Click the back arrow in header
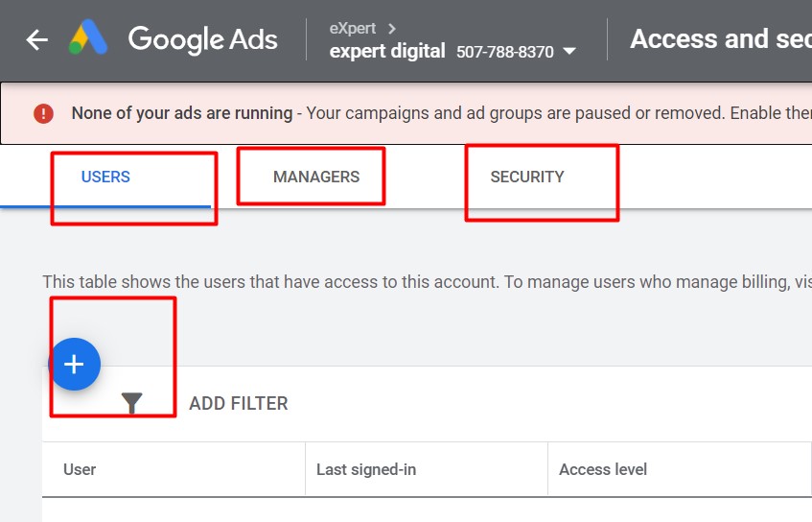The image size is (812, 522). pos(36,39)
